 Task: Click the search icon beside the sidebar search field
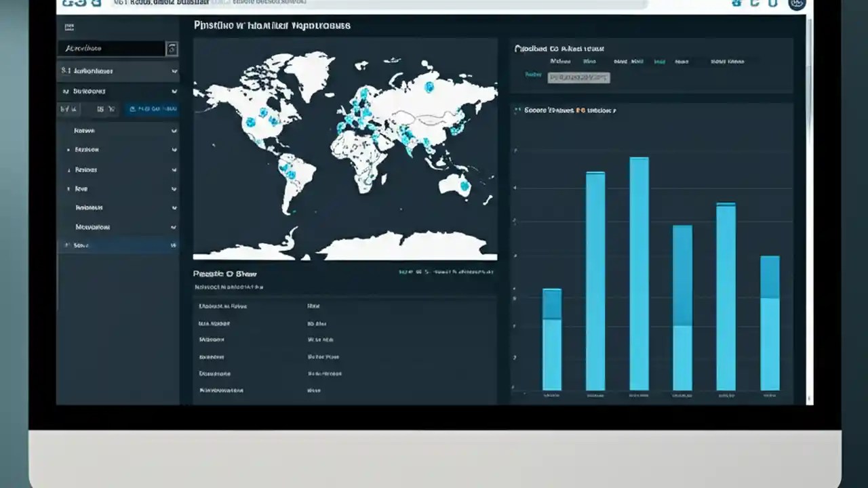[172, 48]
